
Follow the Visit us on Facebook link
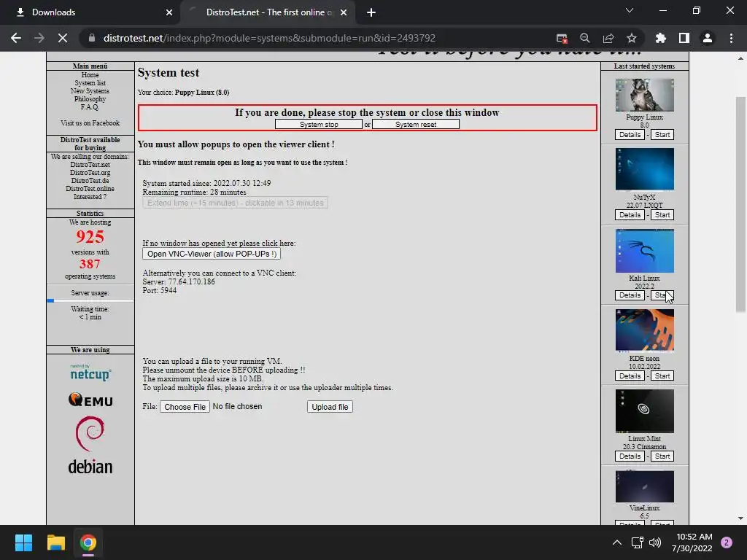coord(90,122)
